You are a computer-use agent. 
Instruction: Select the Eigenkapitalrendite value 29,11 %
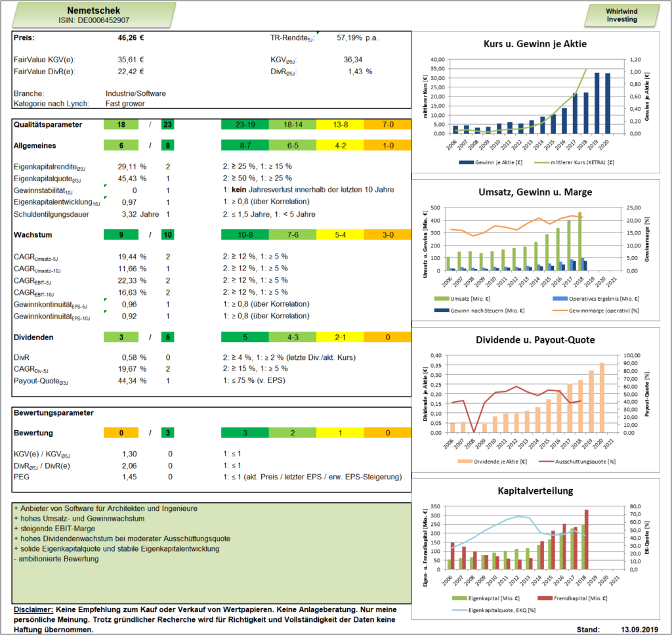coord(132,166)
